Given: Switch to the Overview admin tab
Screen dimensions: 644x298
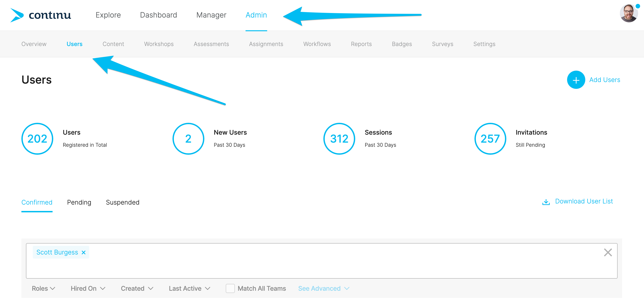Looking at the screenshot, I should coord(34,44).
